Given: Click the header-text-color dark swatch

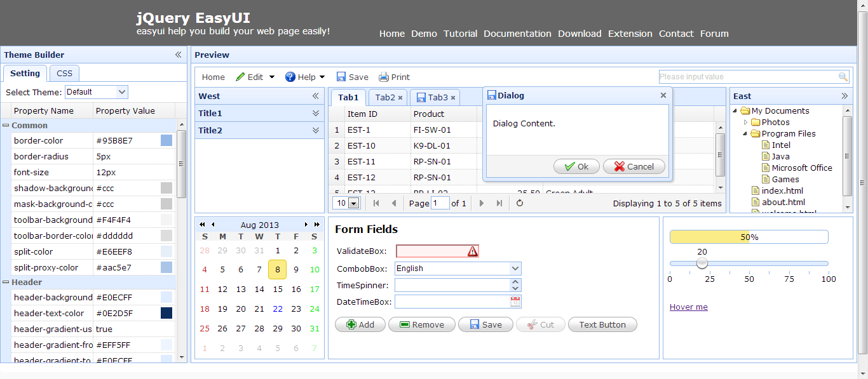Looking at the screenshot, I should [166, 313].
